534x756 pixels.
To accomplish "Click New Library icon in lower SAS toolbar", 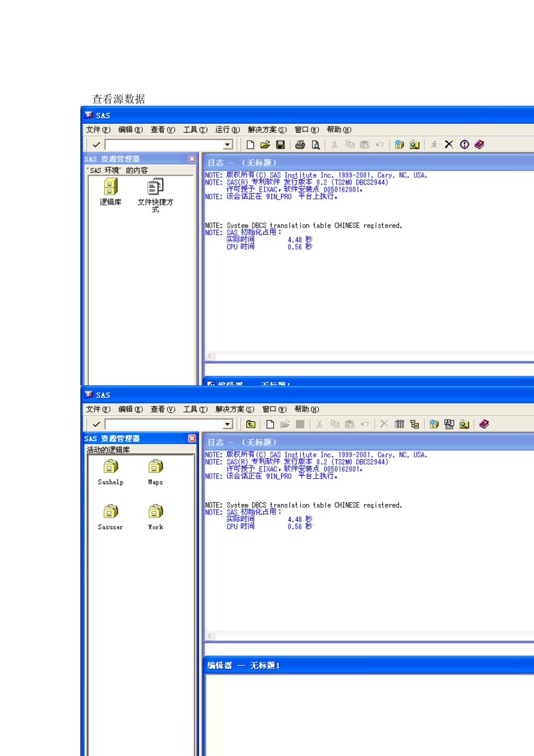I will click(434, 424).
